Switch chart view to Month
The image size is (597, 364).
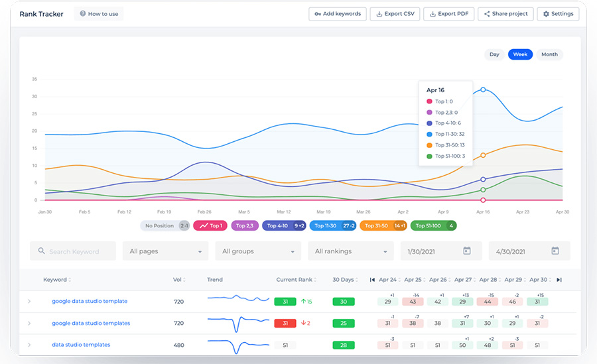coord(549,54)
